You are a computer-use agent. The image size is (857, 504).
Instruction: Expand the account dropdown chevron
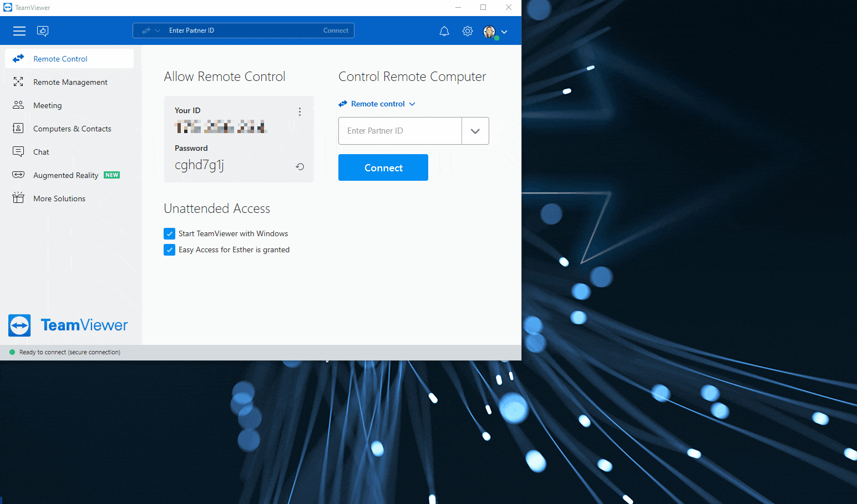point(504,32)
